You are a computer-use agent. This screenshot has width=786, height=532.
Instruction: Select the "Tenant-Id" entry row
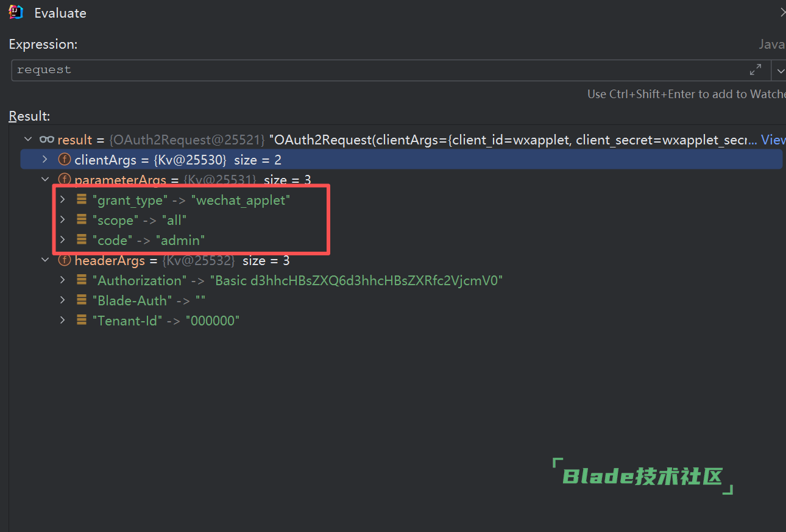166,321
